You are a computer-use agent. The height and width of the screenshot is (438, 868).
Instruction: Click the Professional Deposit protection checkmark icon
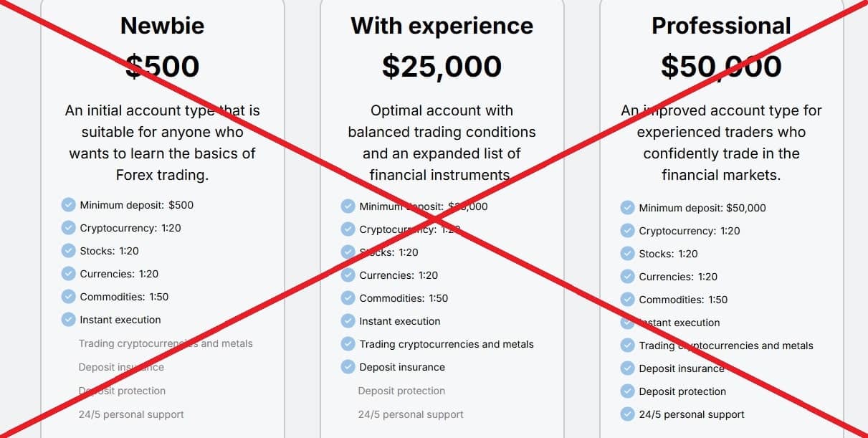[x=627, y=391]
